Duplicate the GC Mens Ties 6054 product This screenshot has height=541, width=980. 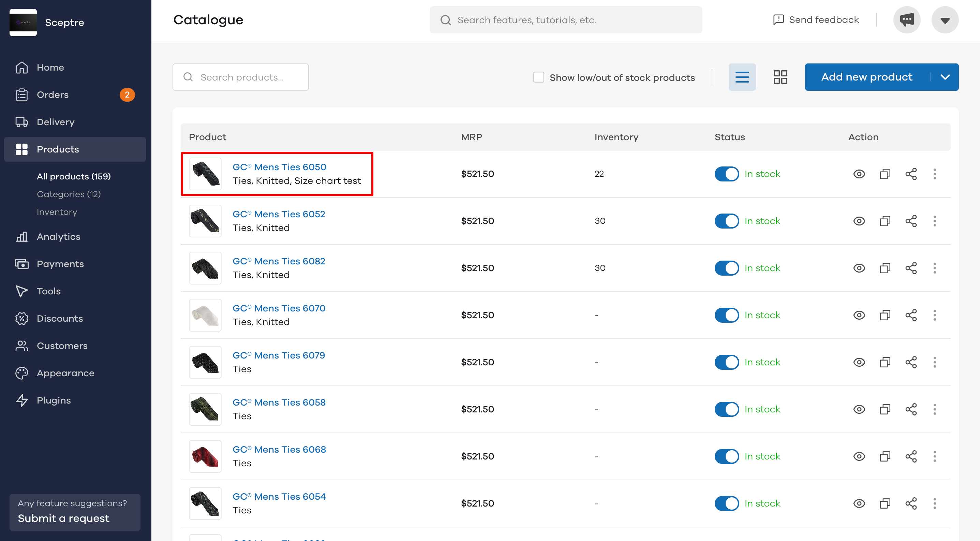[x=885, y=504]
